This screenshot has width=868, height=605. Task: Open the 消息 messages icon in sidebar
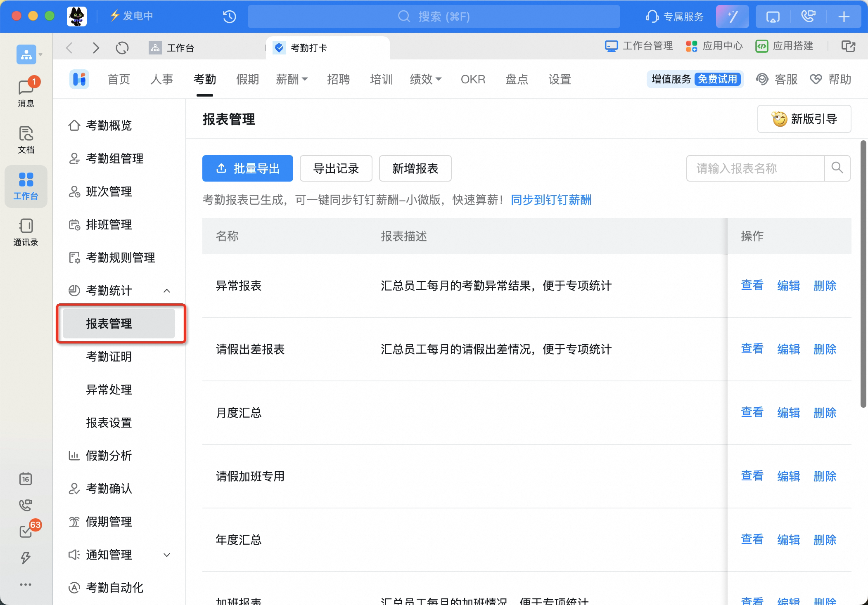coord(26,92)
